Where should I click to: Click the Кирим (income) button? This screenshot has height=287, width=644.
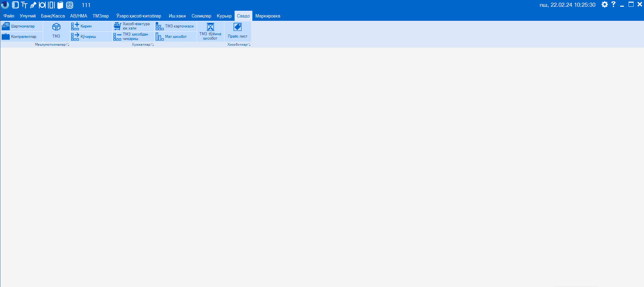[91, 26]
